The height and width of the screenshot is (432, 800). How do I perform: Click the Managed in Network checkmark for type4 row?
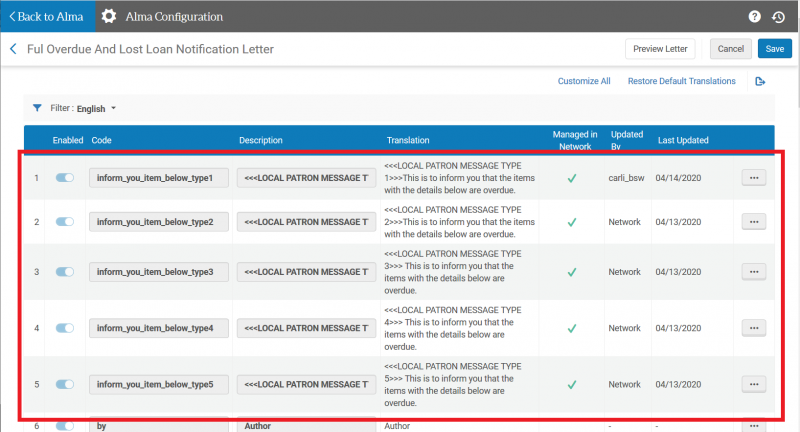572,328
